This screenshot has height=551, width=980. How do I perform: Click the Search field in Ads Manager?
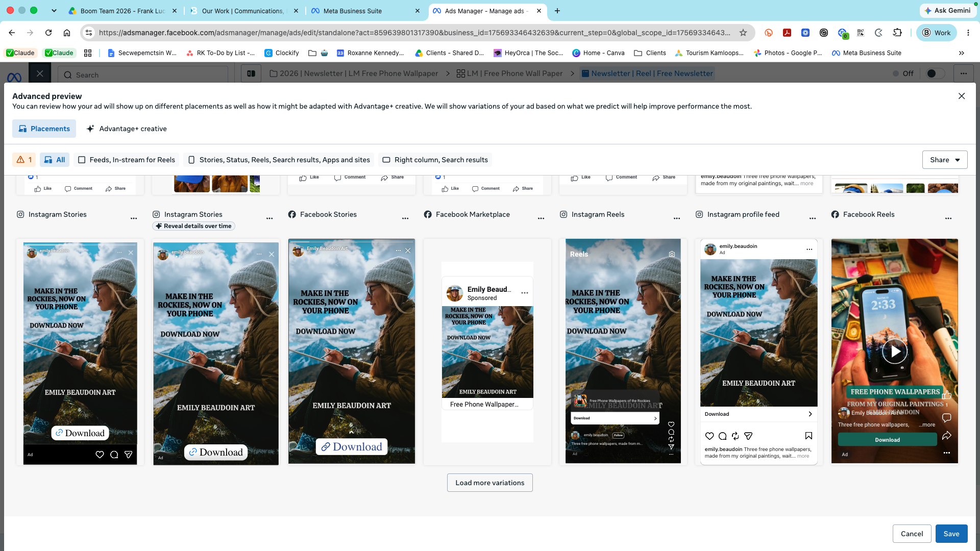pyautogui.click(x=143, y=75)
